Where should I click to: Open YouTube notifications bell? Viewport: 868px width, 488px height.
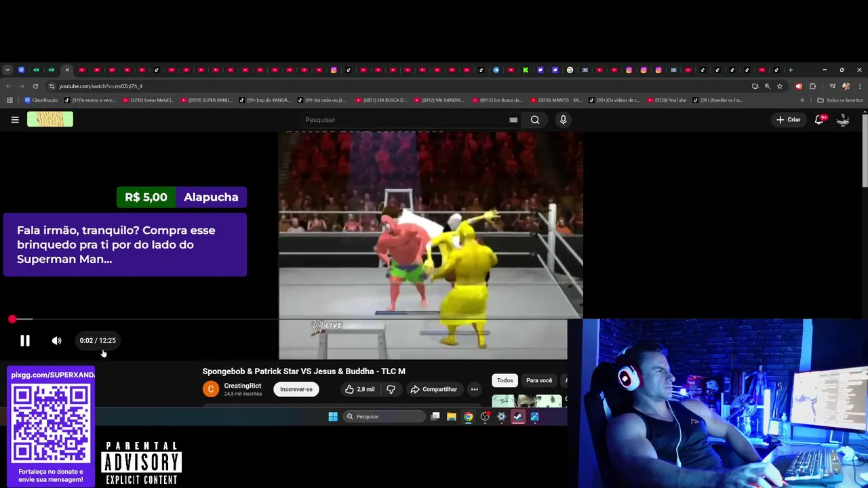point(819,120)
